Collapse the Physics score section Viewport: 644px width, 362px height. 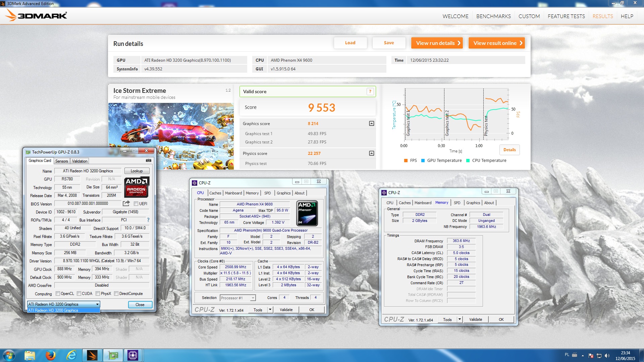pyautogui.click(x=371, y=153)
